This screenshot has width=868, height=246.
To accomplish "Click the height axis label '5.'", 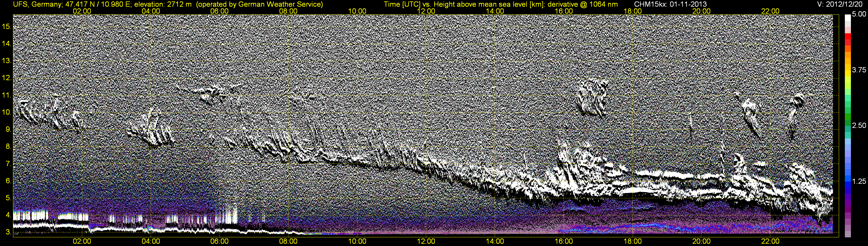I will pos(8,198).
